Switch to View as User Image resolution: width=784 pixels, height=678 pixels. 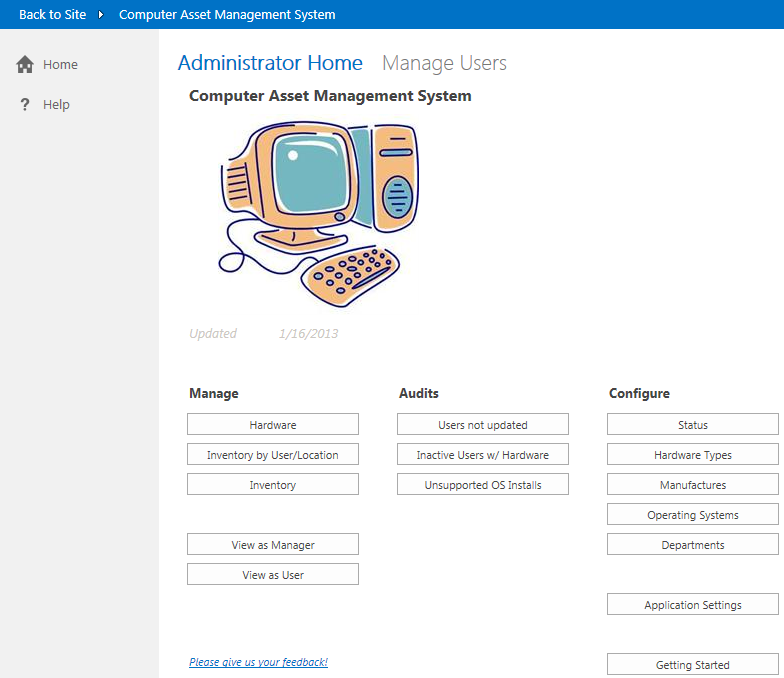tap(273, 575)
